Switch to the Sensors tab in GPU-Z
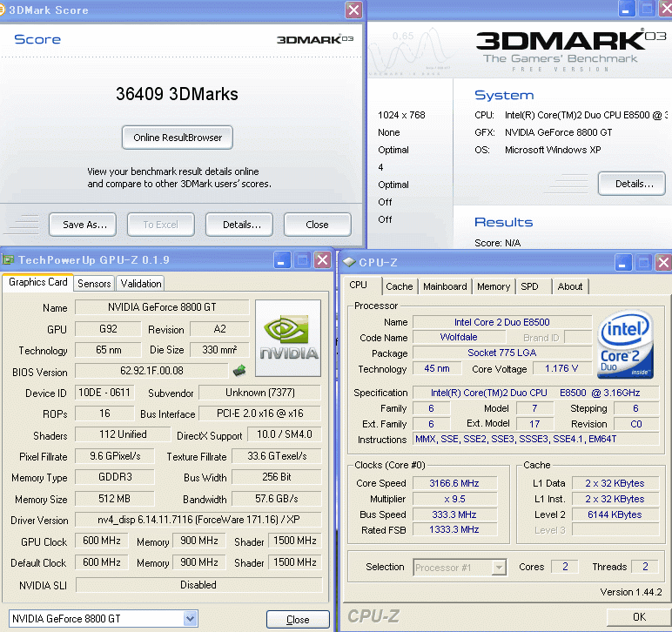Image resolution: width=672 pixels, height=632 pixels. pyautogui.click(x=94, y=283)
